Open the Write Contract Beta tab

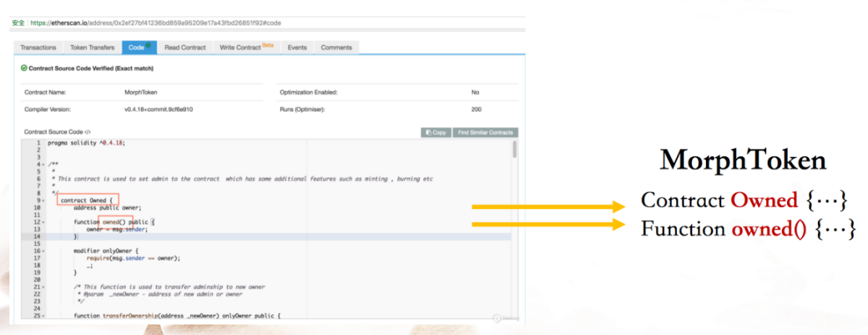click(x=247, y=48)
